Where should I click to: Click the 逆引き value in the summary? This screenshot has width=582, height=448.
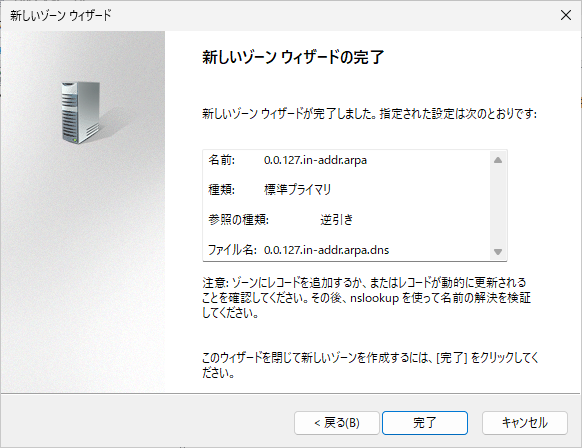tap(337, 220)
